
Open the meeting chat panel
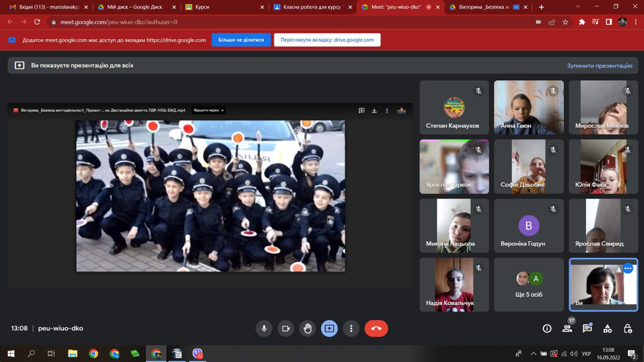(587, 328)
